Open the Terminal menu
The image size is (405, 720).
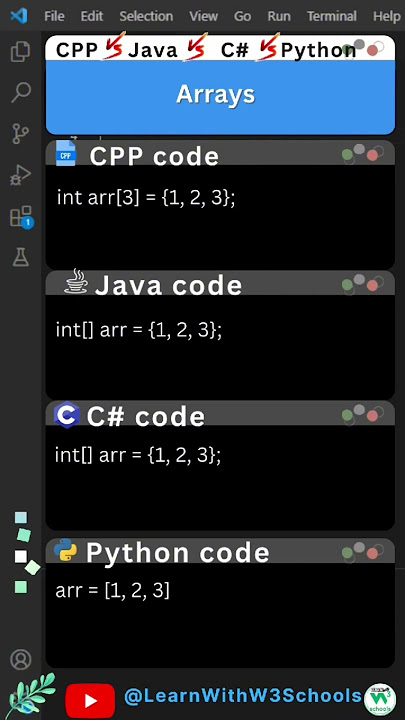coord(332,17)
